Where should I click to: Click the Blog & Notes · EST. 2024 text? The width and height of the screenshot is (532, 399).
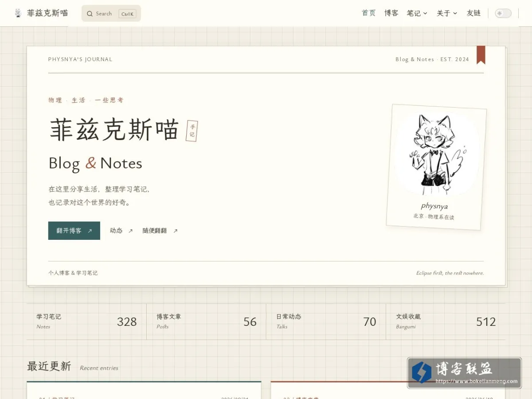(432, 59)
